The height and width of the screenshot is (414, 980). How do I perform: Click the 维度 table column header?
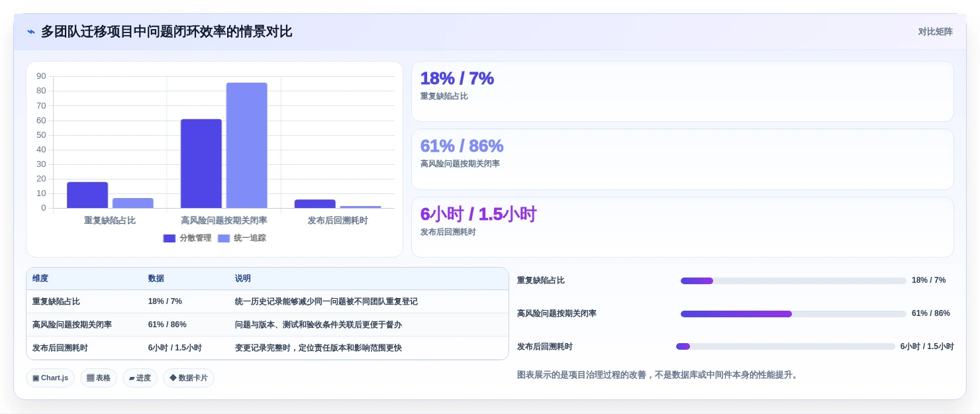(40, 278)
